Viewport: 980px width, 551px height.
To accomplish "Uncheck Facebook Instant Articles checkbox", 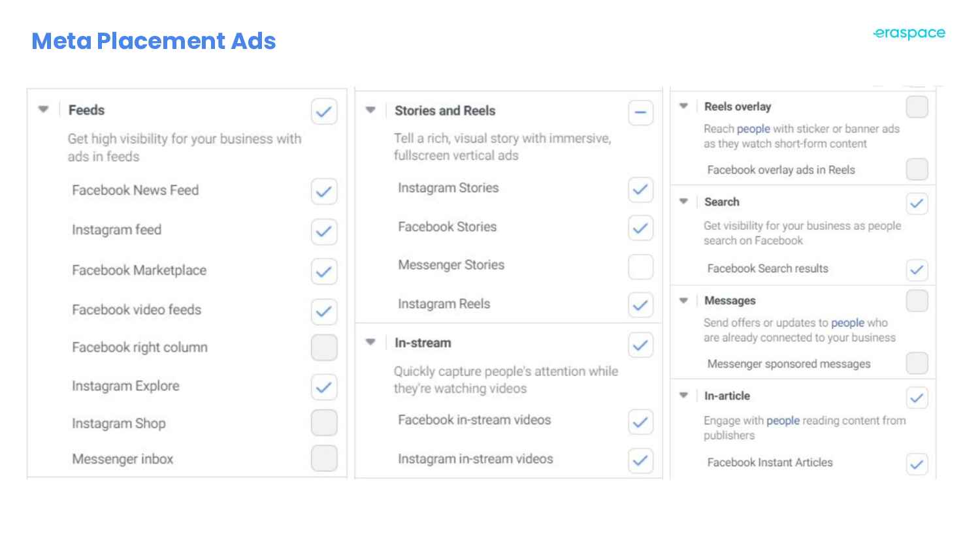I will [x=917, y=464].
